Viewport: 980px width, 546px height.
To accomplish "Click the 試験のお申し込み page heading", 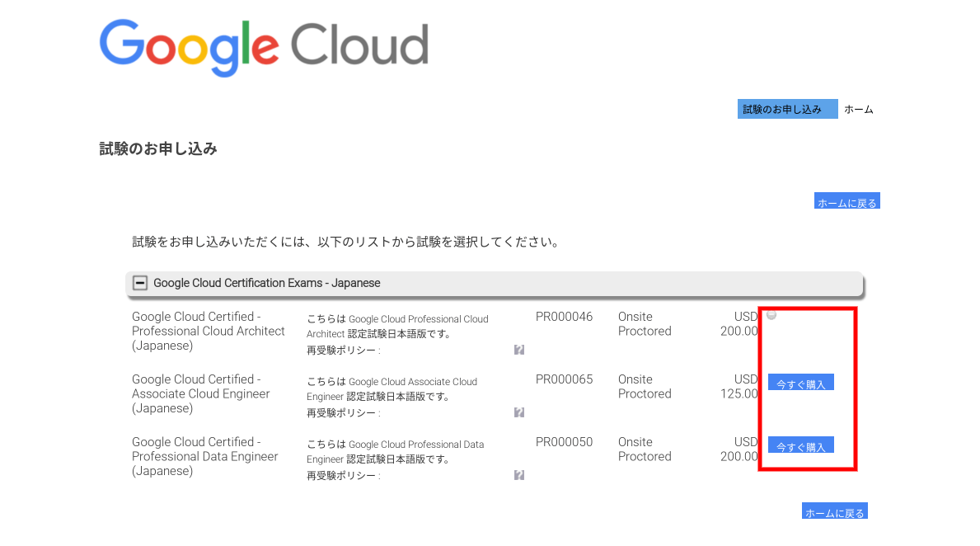I will 158,148.
